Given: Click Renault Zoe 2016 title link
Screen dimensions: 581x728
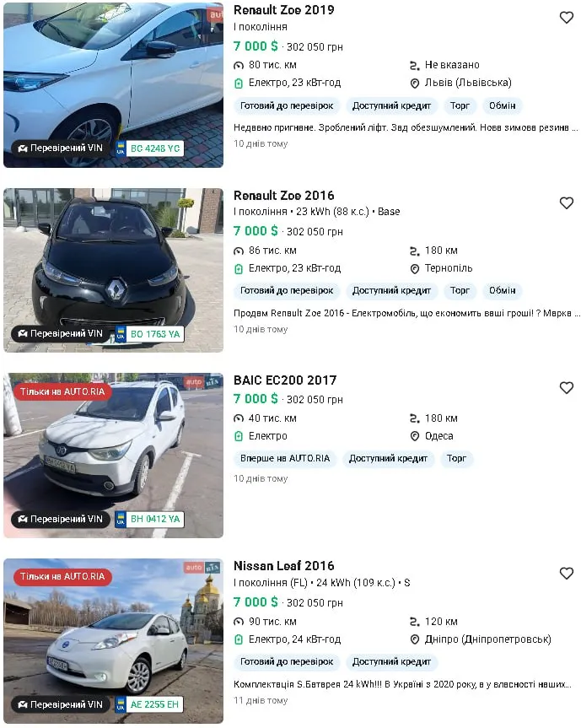Looking at the screenshot, I should point(283,196).
